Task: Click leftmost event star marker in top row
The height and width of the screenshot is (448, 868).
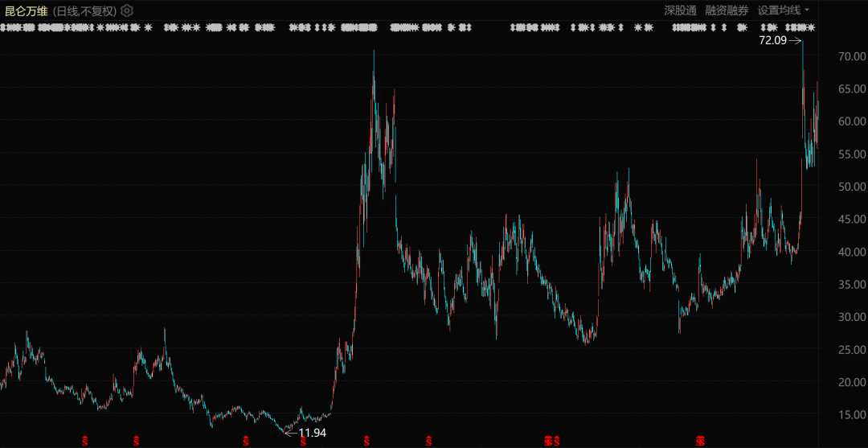Action: pyautogui.click(x=3, y=27)
